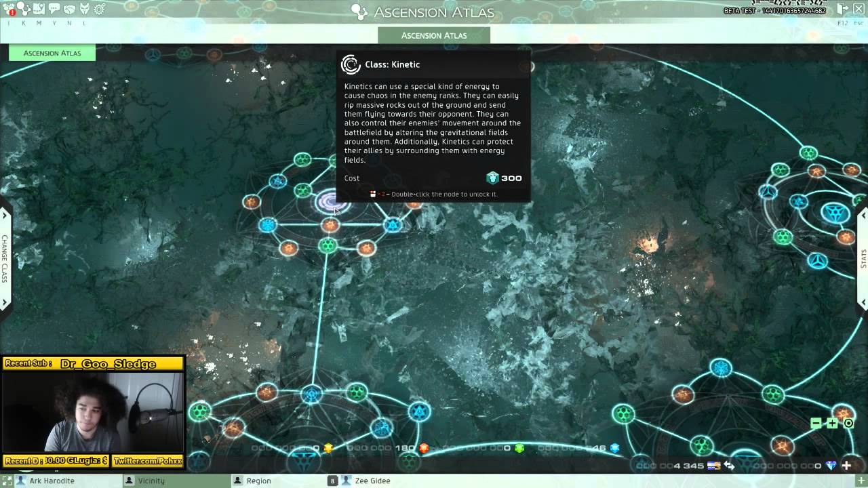The width and height of the screenshot is (868, 488).
Task: Click the cost value 300 in tooltip
Action: point(511,178)
